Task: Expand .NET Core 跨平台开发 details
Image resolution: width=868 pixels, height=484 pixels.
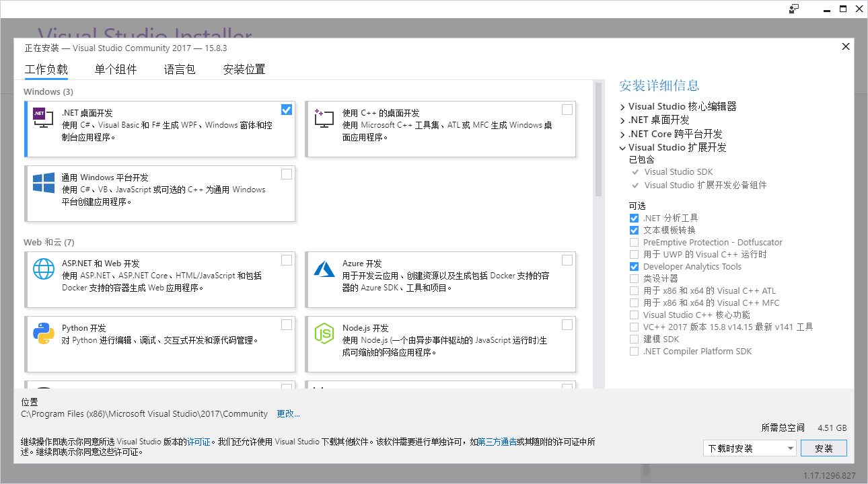Action: 622,134
